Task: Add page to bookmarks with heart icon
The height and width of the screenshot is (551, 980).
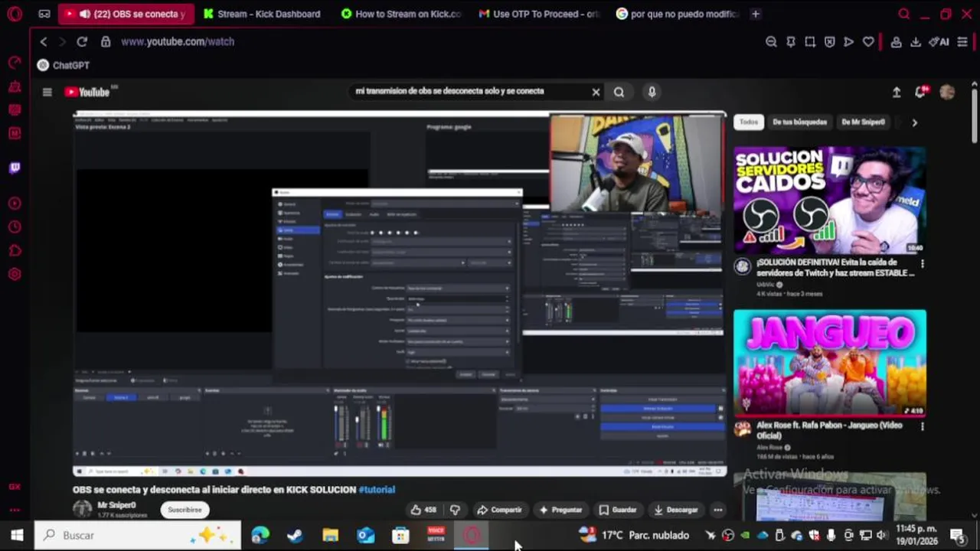Action: [x=868, y=42]
